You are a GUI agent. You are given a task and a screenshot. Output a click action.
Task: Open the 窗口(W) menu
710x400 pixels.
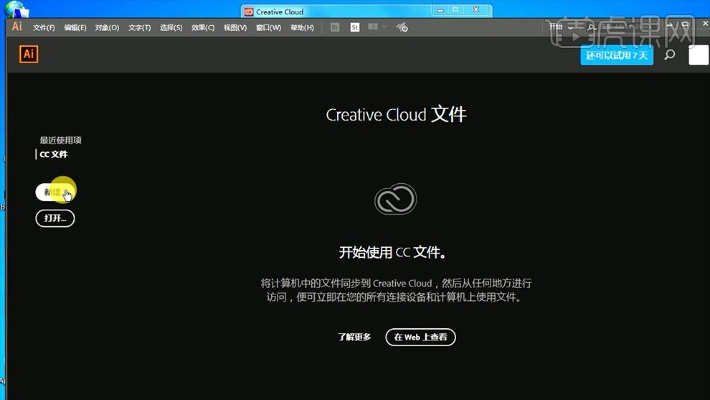coord(267,28)
